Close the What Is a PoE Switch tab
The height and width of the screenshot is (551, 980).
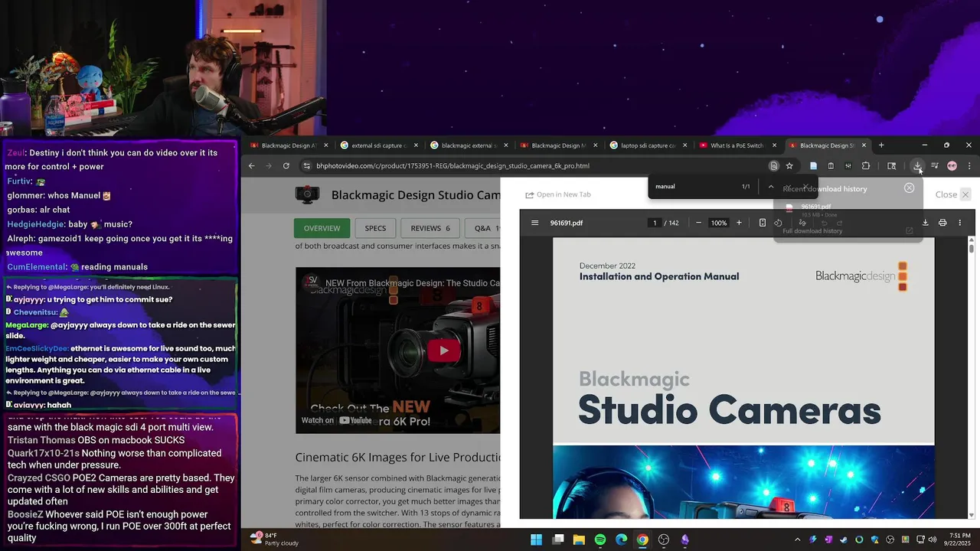click(x=774, y=145)
